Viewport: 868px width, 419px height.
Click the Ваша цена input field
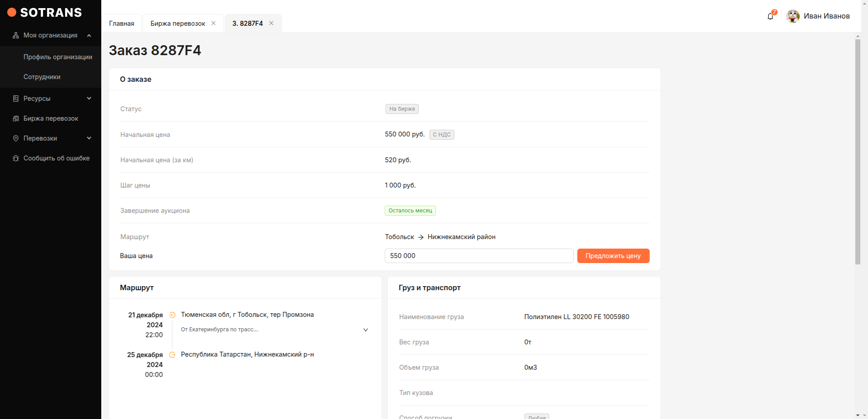click(479, 256)
